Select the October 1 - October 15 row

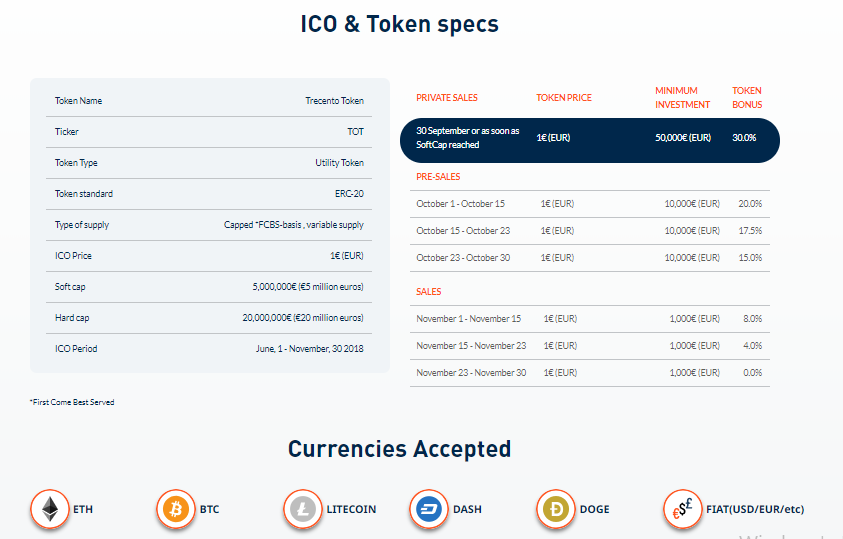pos(590,204)
